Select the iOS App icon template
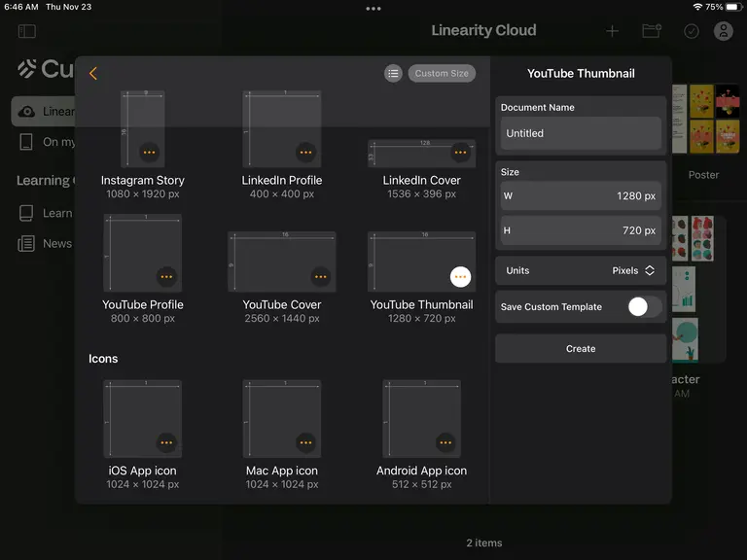The width and height of the screenshot is (747, 560). pos(142,419)
